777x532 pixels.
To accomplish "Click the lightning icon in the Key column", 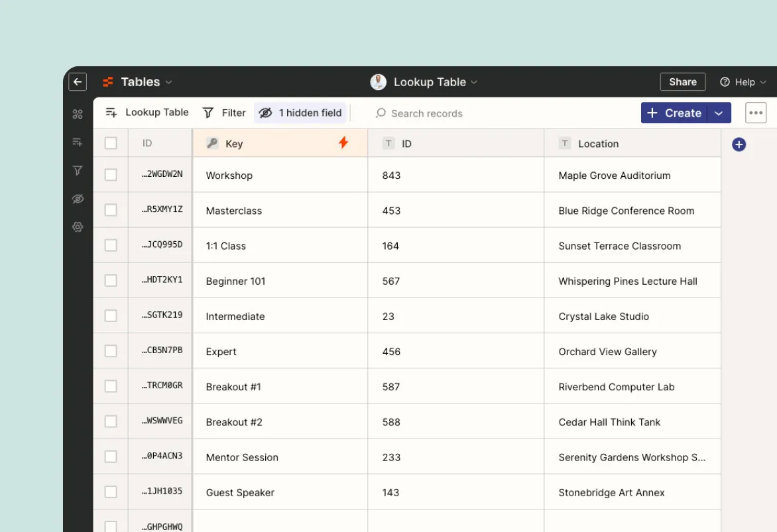I will pos(343,142).
